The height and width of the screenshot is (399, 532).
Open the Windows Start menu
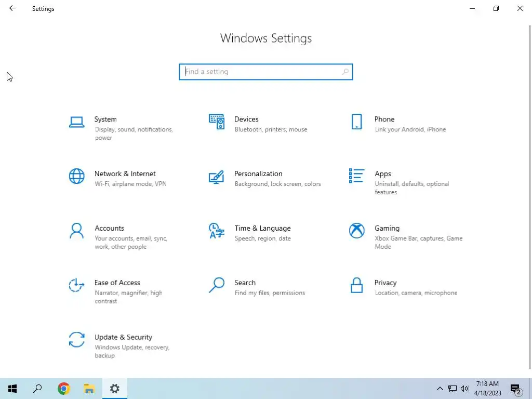click(12, 389)
